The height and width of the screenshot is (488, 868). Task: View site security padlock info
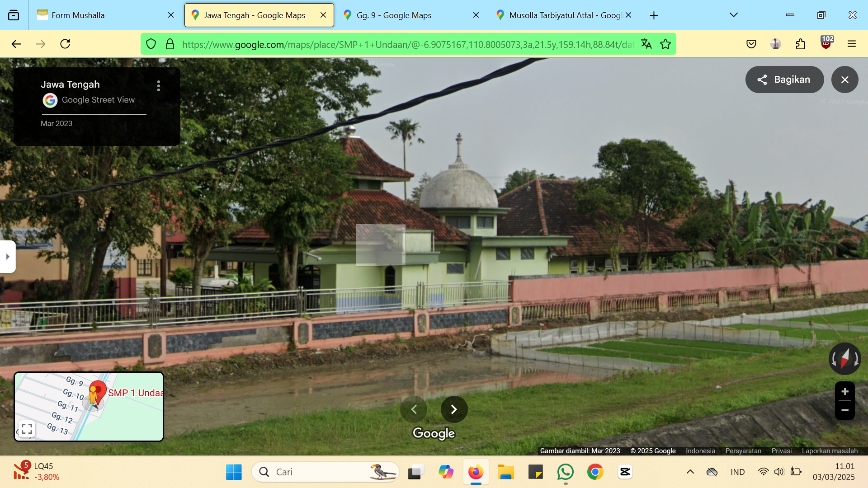point(170,44)
